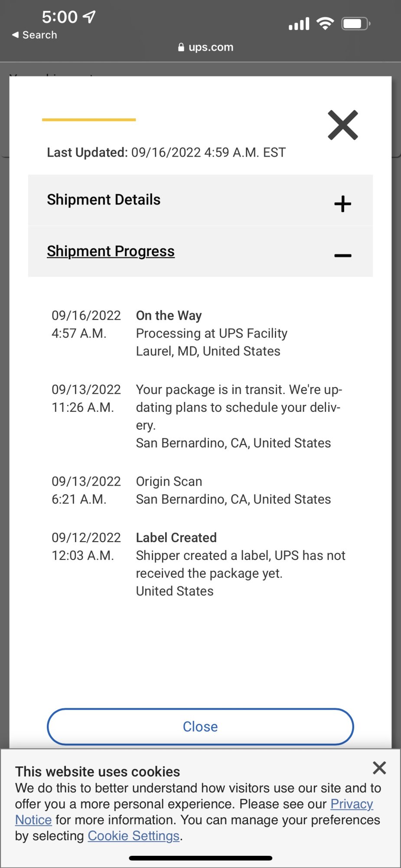This screenshot has height=868, width=401.
Task: Tap the home indicator bar at bottom
Action: 200,858
